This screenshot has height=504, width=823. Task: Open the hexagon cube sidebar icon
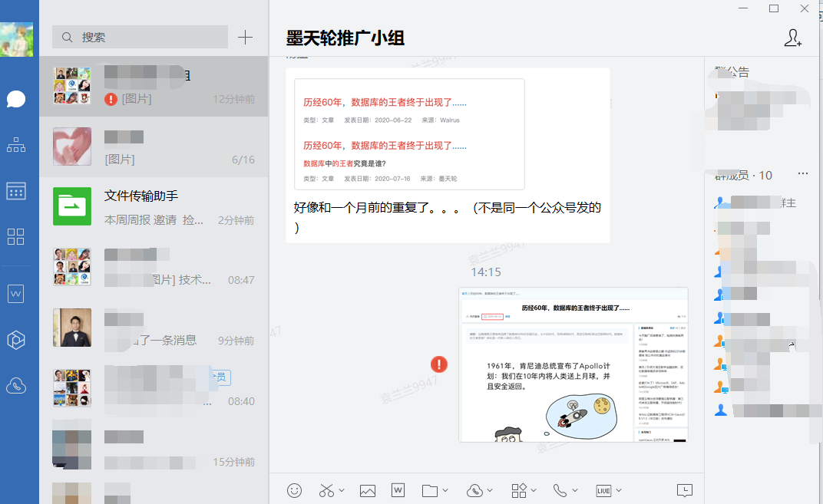click(x=16, y=340)
